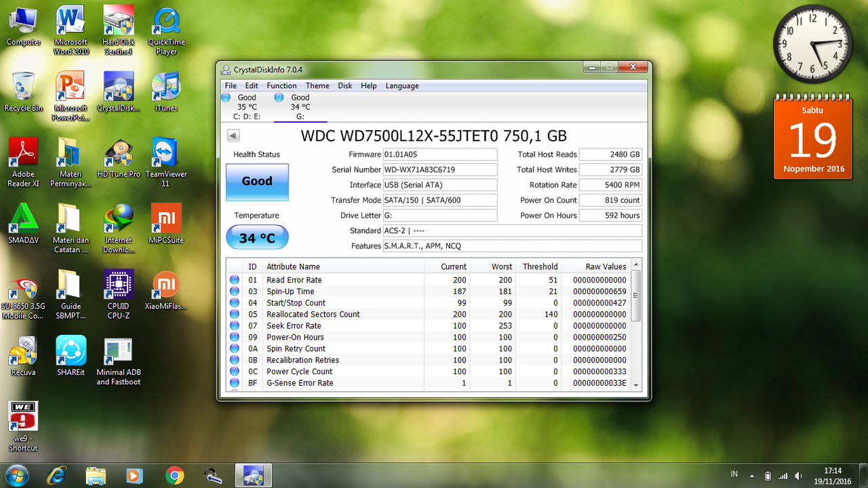Open the Language menu
This screenshot has height=488, width=868.
pyautogui.click(x=402, y=86)
